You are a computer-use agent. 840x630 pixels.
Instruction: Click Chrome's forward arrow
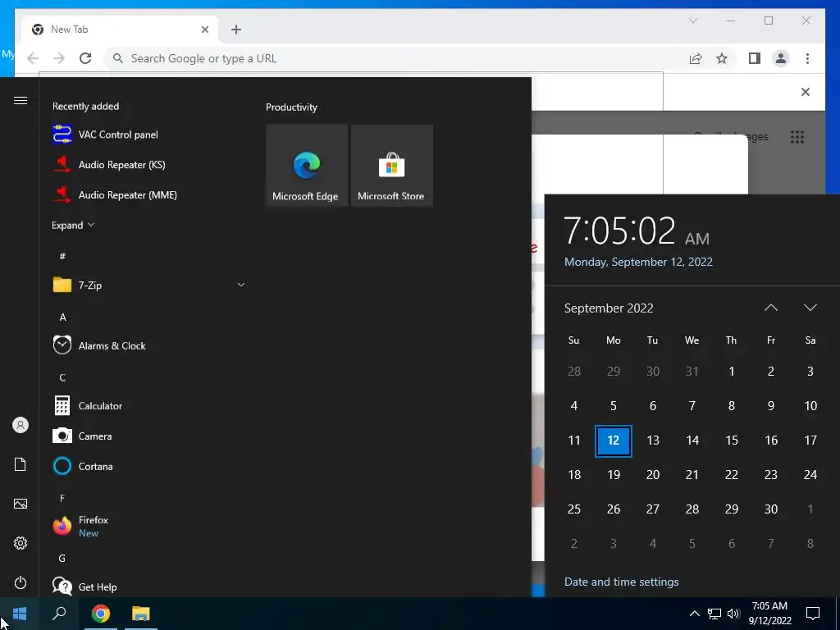pyautogui.click(x=59, y=58)
